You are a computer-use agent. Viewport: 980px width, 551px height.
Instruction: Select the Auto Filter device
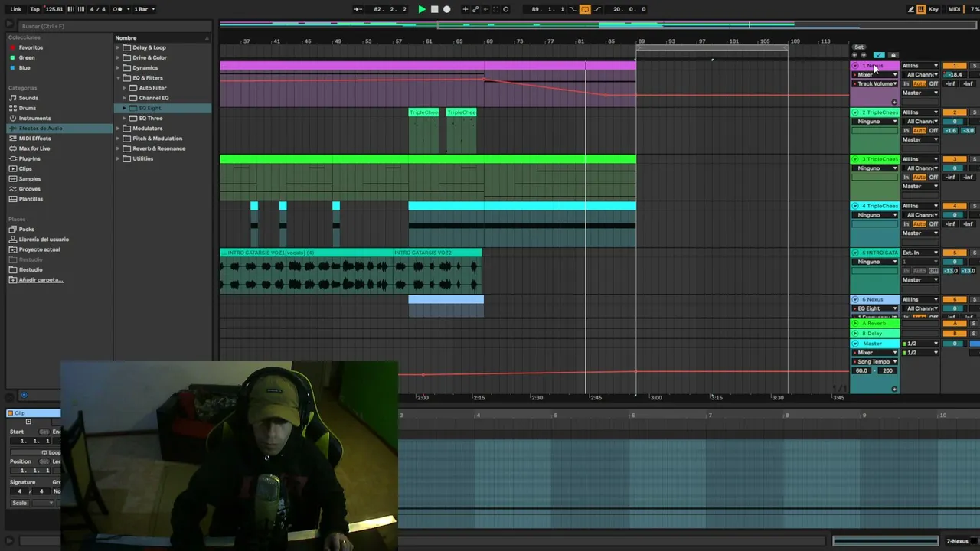[x=152, y=88]
